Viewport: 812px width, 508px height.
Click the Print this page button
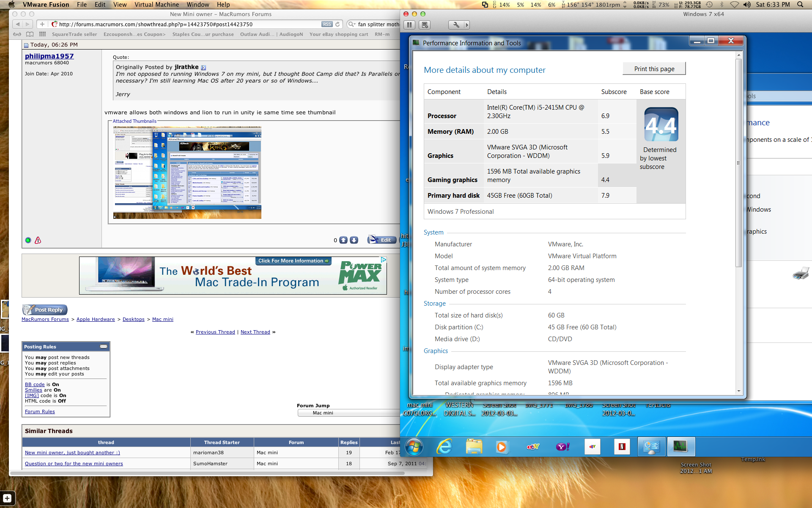click(654, 69)
